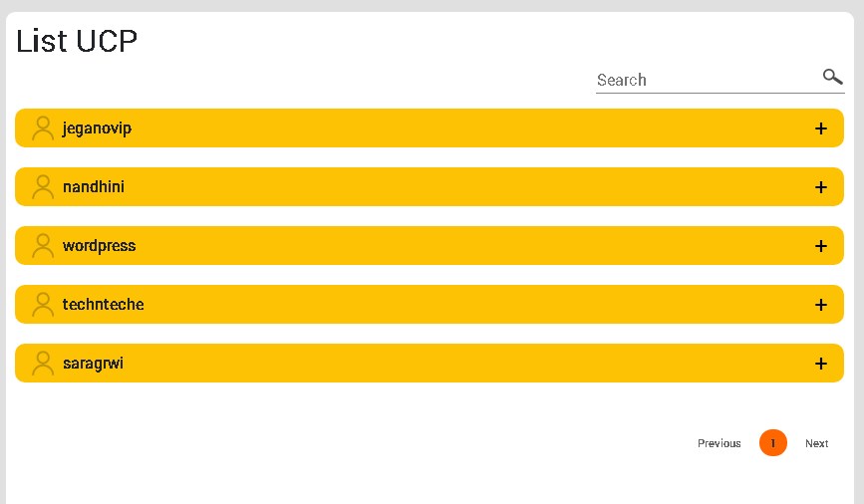Expand saragrwi row with plus icon
This screenshot has height=504, width=864.
821,364
